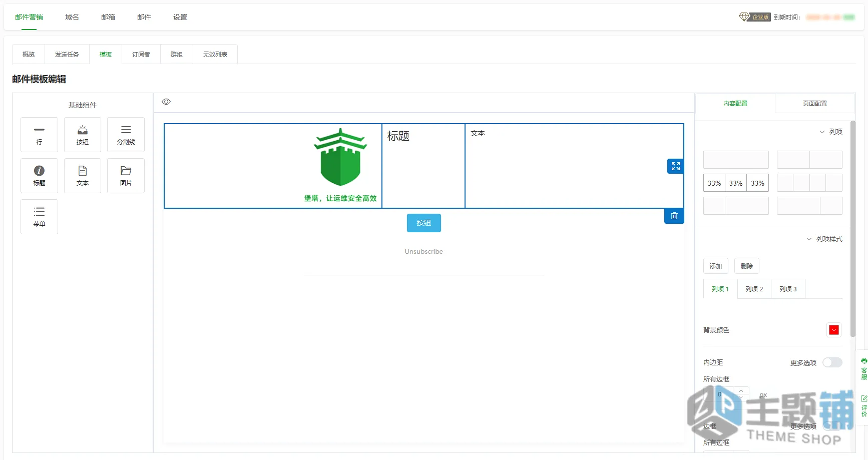Select the 文本 text component
The height and width of the screenshot is (460, 868).
click(x=83, y=176)
